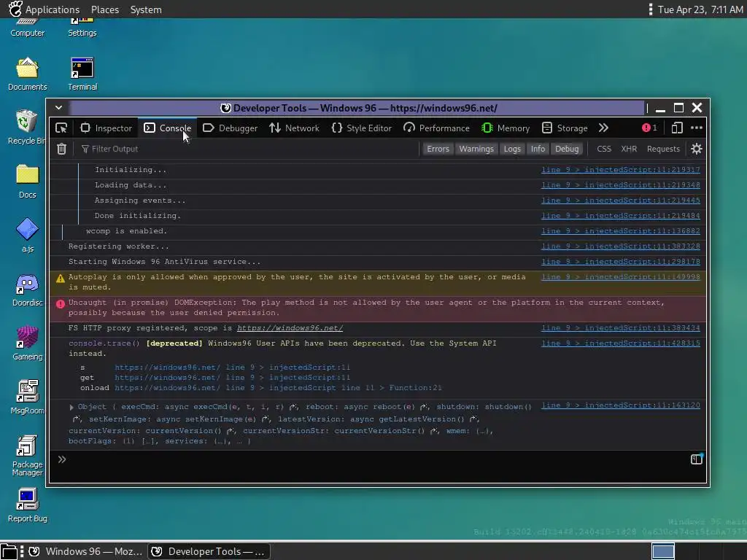
Task: Focus the console command input line
Action: (x=376, y=459)
